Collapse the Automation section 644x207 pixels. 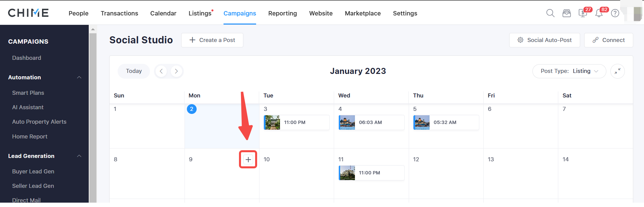coord(79,77)
